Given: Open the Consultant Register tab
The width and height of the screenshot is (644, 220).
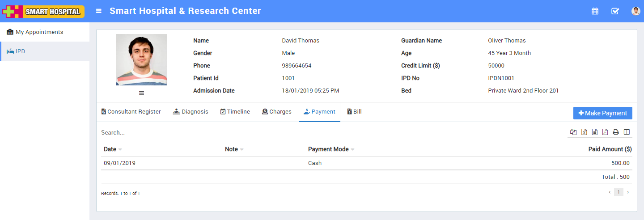Looking at the screenshot, I should [131, 112].
